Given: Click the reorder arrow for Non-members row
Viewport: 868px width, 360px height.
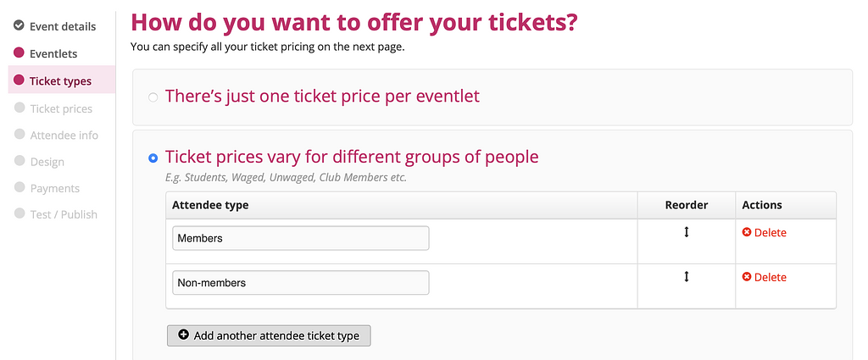Looking at the screenshot, I should pos(687,276).
